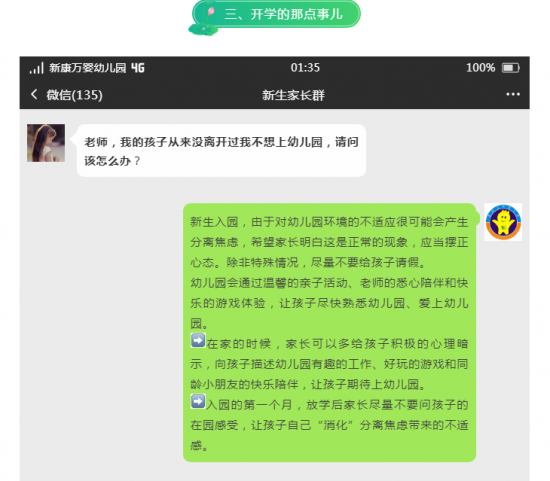550x481 pixels.
Task: Click the 该怎么办？ line in the white bubble
Action: pos(112,161)
